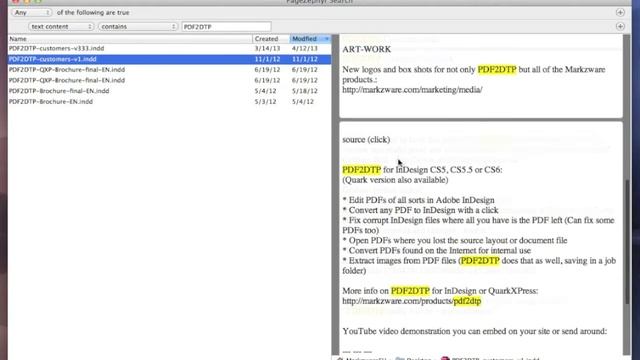
Task: Click '* Convert PDFs found on the Internet' line
Action: pyautogui.click(x=437, y=251)
